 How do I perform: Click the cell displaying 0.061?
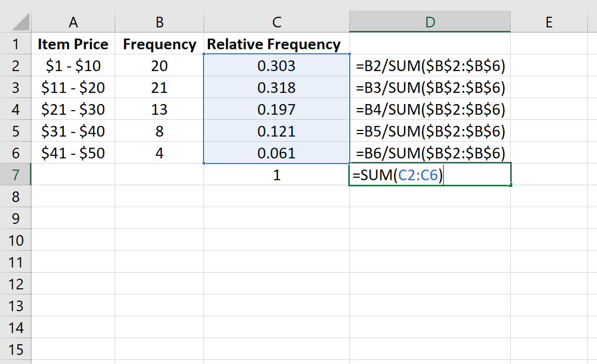pos(276,153)
